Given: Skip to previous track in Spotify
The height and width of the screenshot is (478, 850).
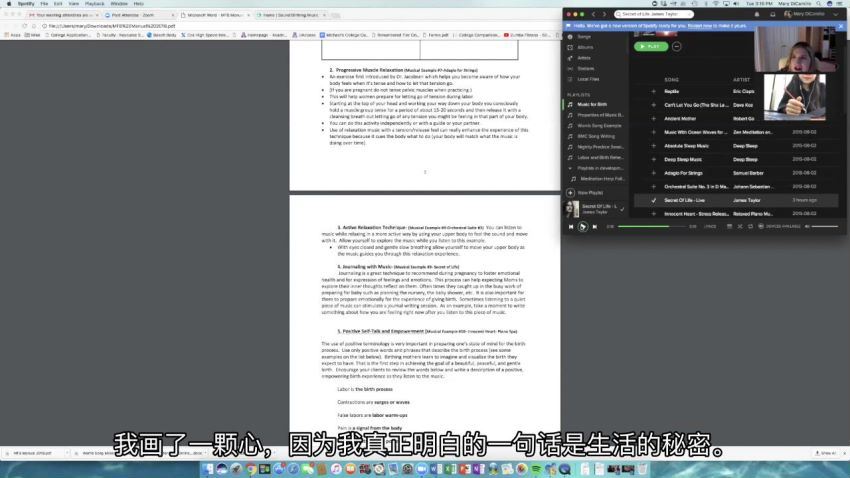Looking at the screenshot, I should coord(571,227).
